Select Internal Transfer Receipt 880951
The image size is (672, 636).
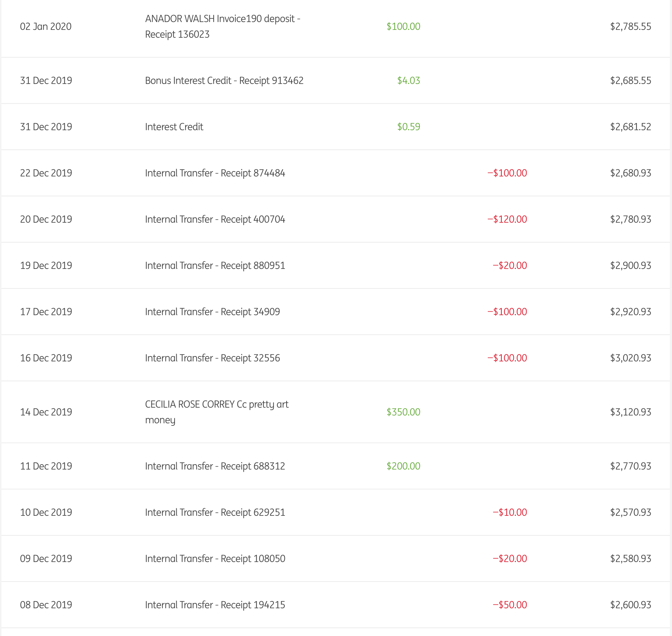click(x=215, y=266)
